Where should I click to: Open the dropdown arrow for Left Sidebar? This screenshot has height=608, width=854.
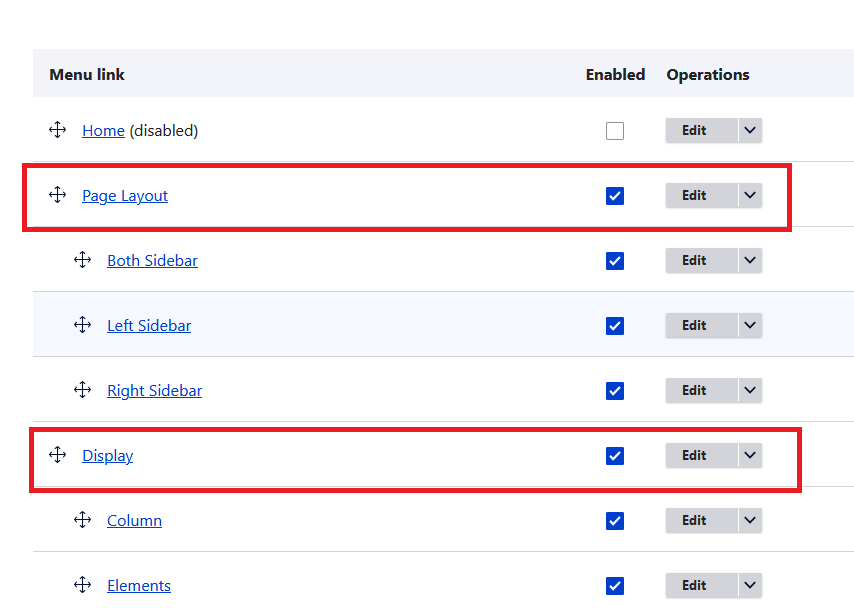pos(750,325)
